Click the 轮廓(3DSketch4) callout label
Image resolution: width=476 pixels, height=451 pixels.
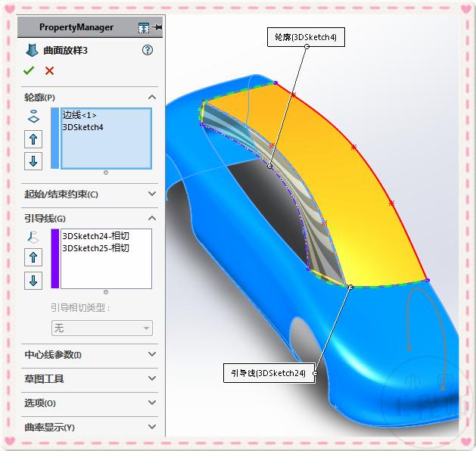(x=306, y=37)
